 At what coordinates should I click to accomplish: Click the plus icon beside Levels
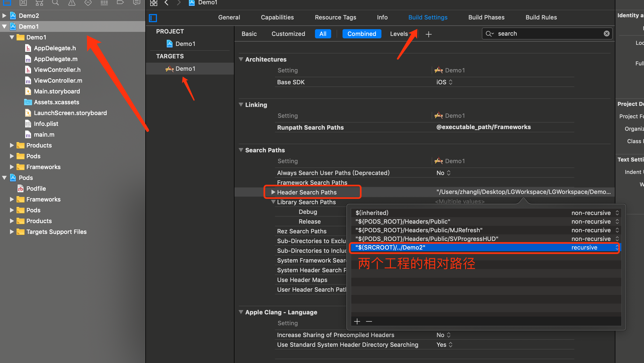pos(429,34)
